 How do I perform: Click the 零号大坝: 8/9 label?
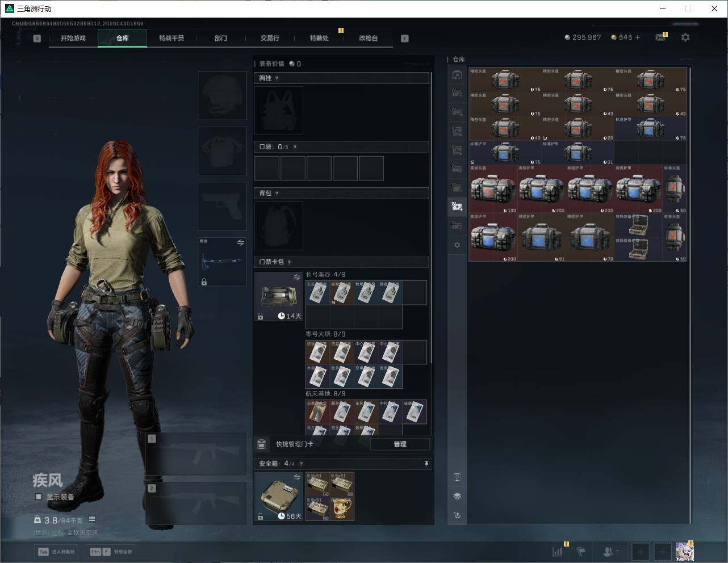point(325,334)
